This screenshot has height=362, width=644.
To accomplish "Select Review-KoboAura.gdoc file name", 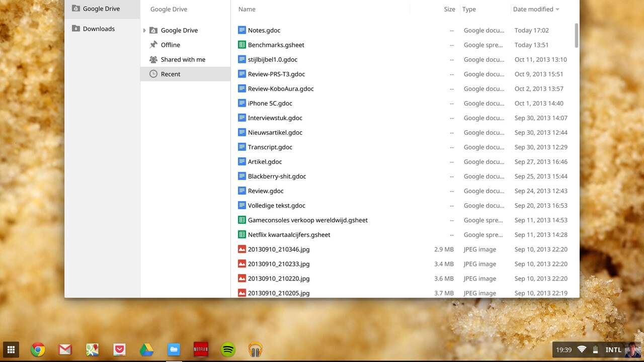I will 281,88.
